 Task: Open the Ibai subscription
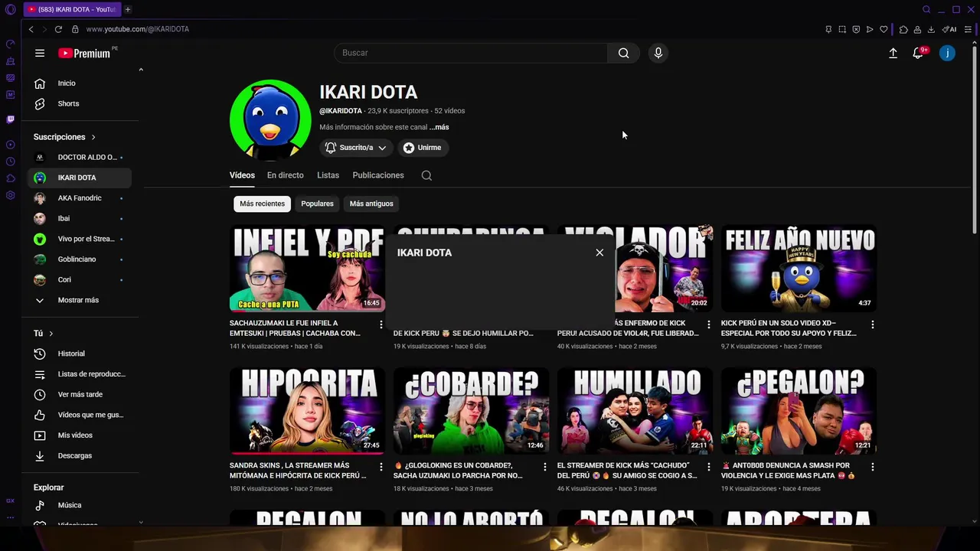80,219
